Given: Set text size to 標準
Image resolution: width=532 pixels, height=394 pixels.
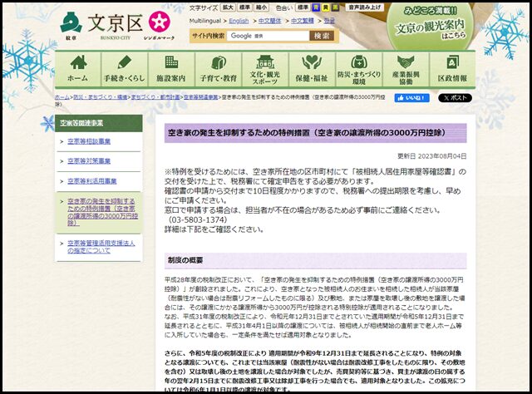Looking at the screenshot, I should (x=244, y=7).
